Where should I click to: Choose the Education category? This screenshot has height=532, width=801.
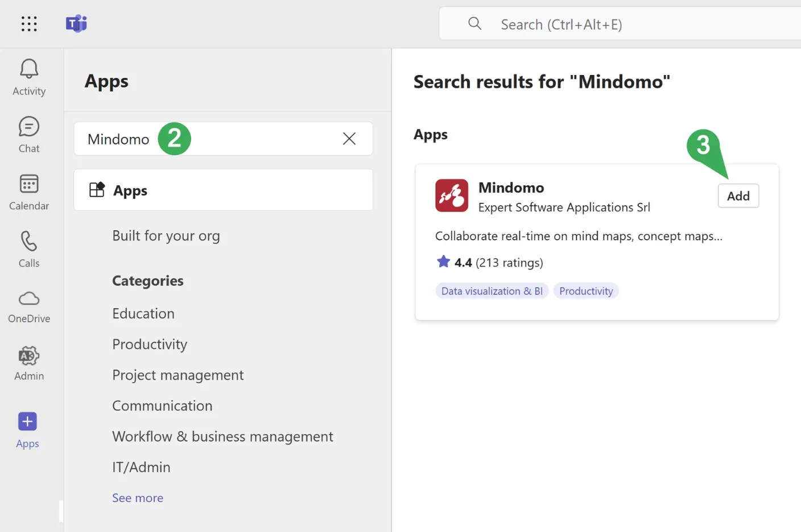point(143,314)
